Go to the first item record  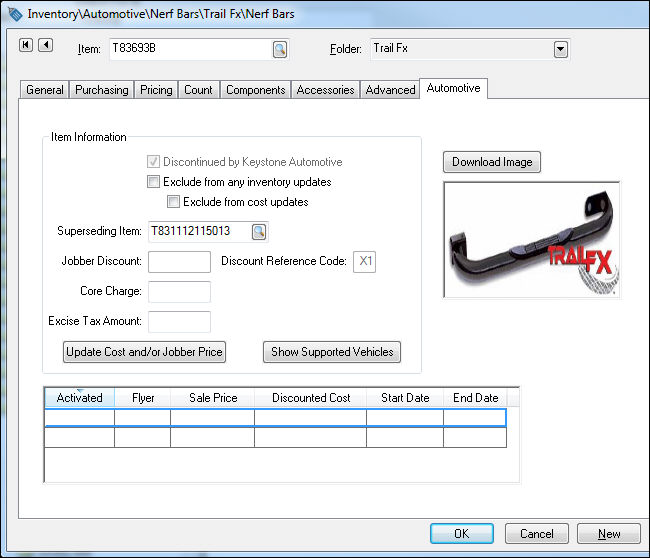point(27,45)
